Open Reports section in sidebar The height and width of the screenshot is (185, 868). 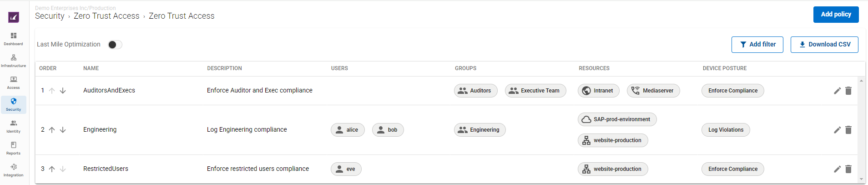click(x=14, y=148)
